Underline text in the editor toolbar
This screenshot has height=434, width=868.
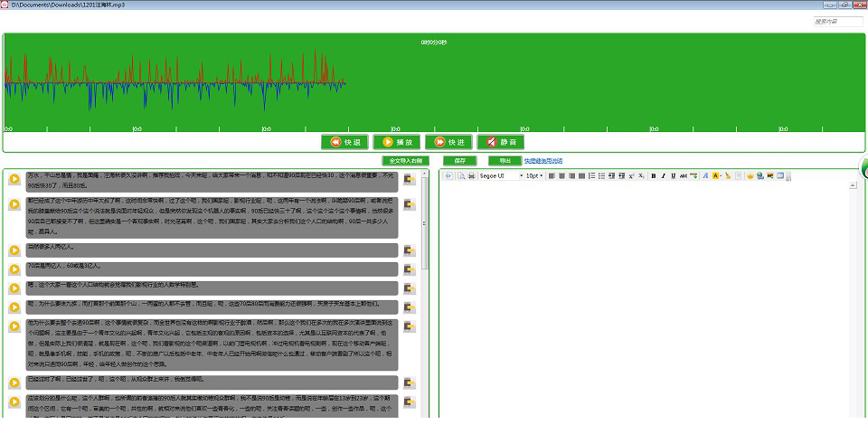tap(673, 175)
